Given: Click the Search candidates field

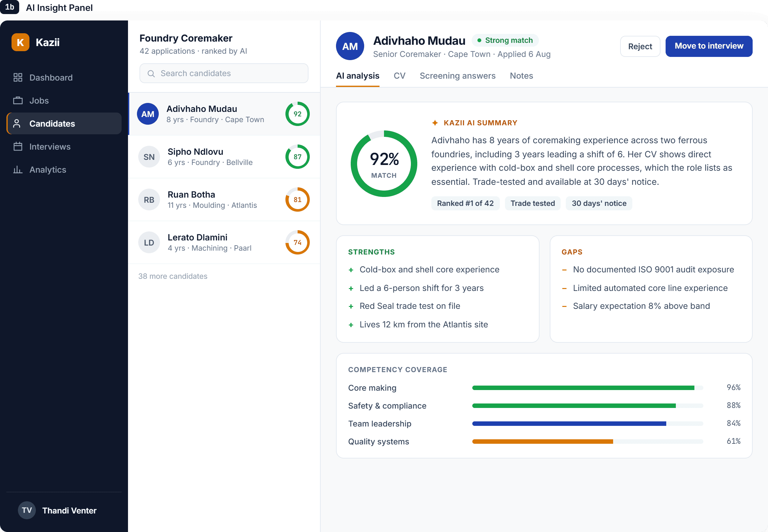Looking at the screenshot, I should [x=224, y=73].
